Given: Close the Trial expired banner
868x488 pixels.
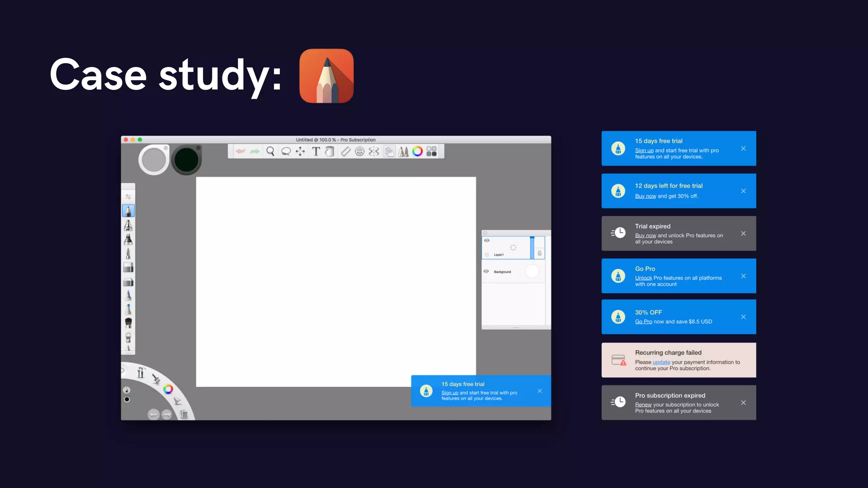Looking at the screenshot, I should tap(743, 233).
